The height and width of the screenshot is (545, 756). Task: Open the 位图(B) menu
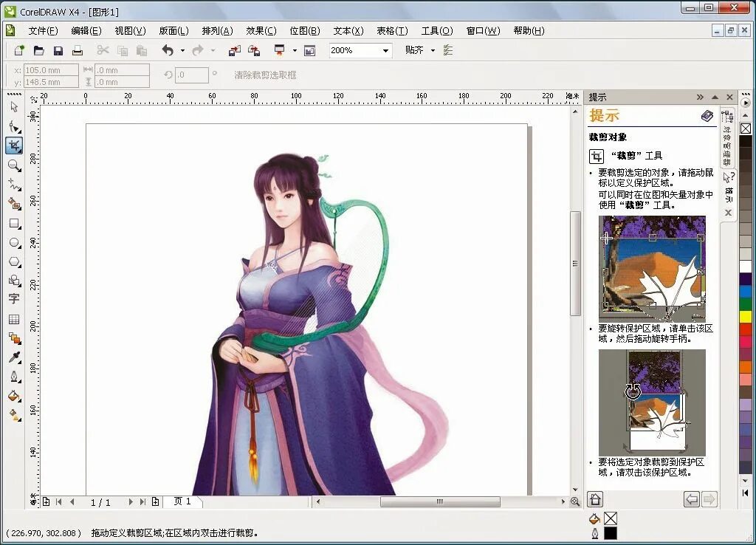click(305, 31)
